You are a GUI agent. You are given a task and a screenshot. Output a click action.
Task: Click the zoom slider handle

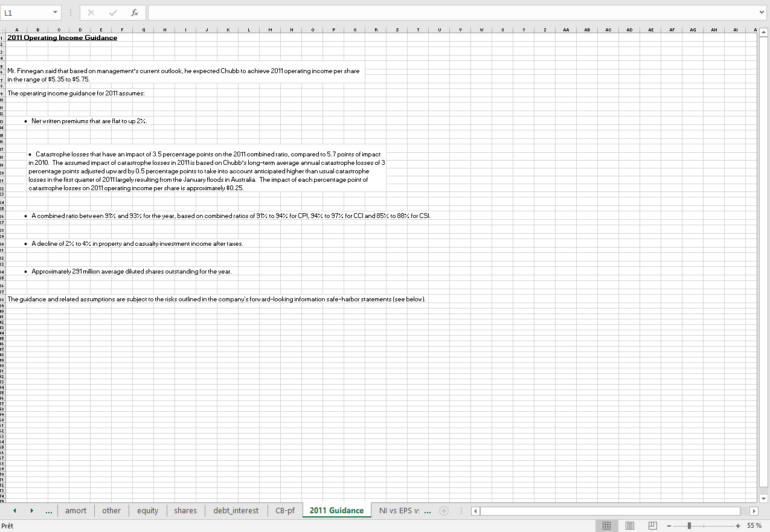[x=689, y=526]
